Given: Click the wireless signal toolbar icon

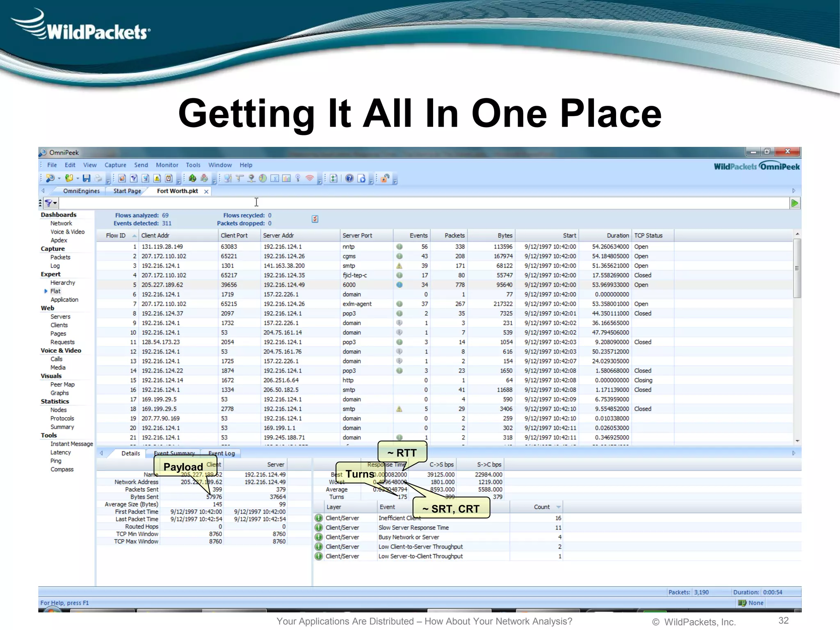Looking at the screenshot, I should pyautogui.click(x=310, y=178).
